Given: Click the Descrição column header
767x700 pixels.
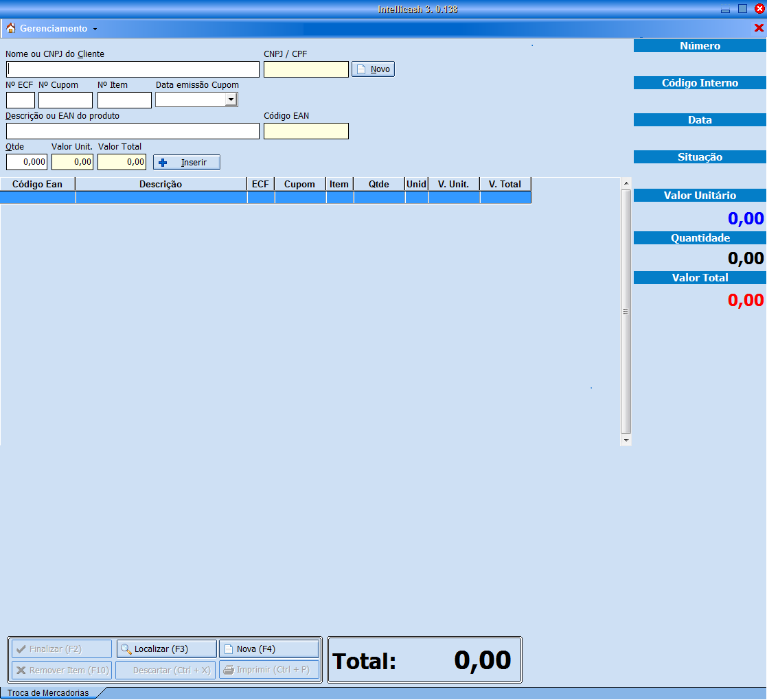Looking at the screenshot, I should tap(161, 184).
